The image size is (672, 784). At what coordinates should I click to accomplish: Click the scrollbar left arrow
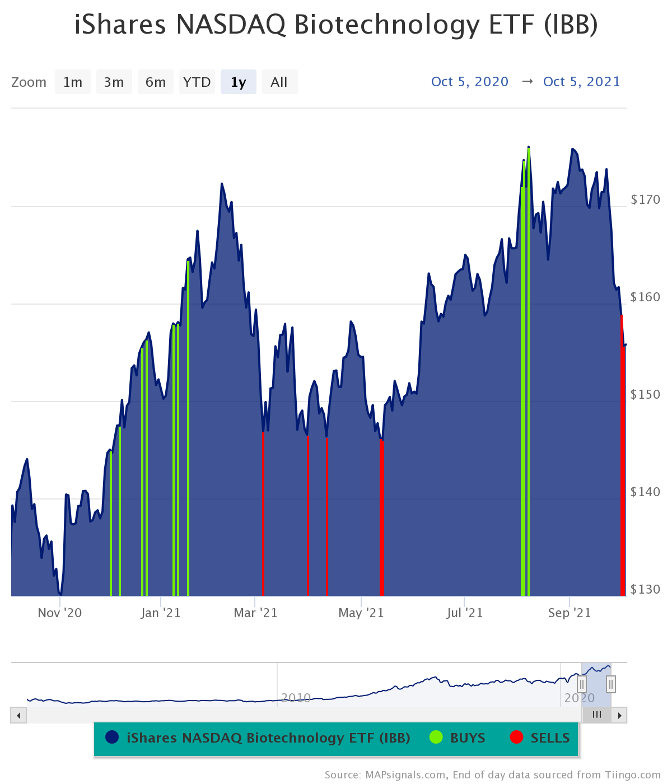coord(18,715)
